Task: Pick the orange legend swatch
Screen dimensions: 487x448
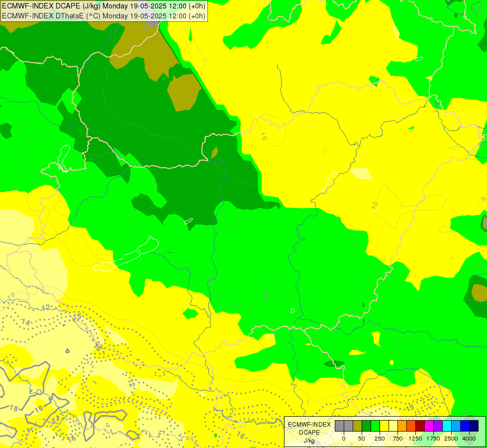Action: click(402, 426)
